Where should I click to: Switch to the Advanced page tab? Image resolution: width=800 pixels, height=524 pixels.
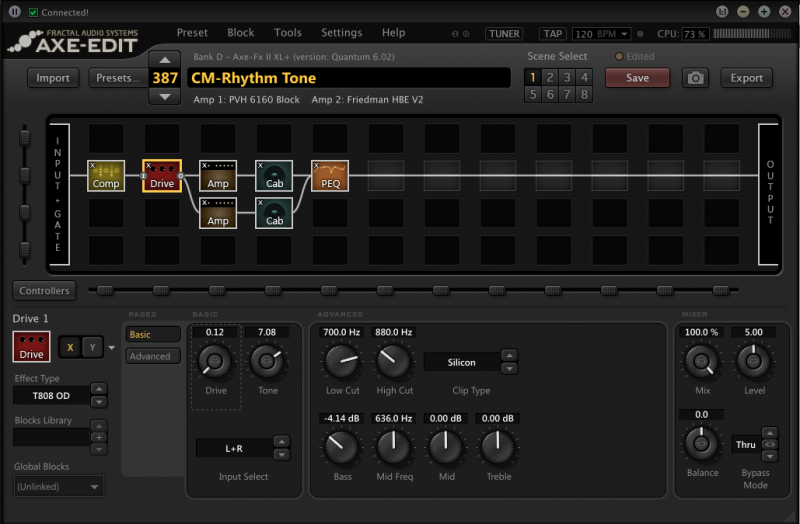click(x=151, y=356)
